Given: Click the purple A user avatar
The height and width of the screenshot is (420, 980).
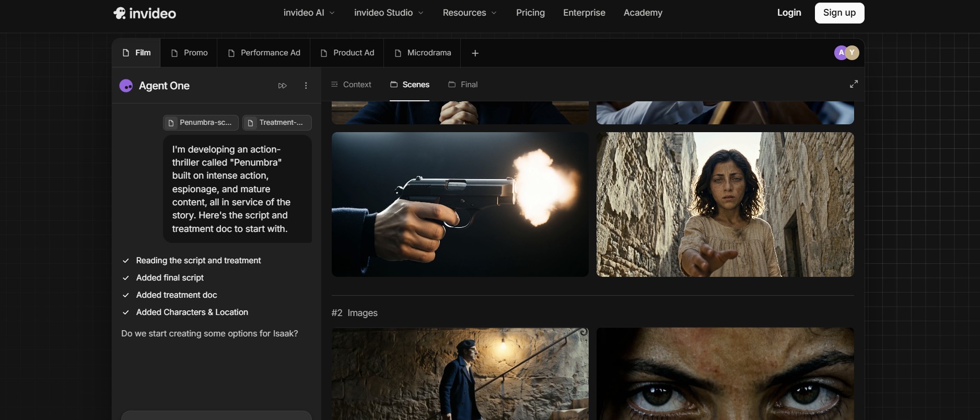Looking at the screenshot, I should point(839,53).
